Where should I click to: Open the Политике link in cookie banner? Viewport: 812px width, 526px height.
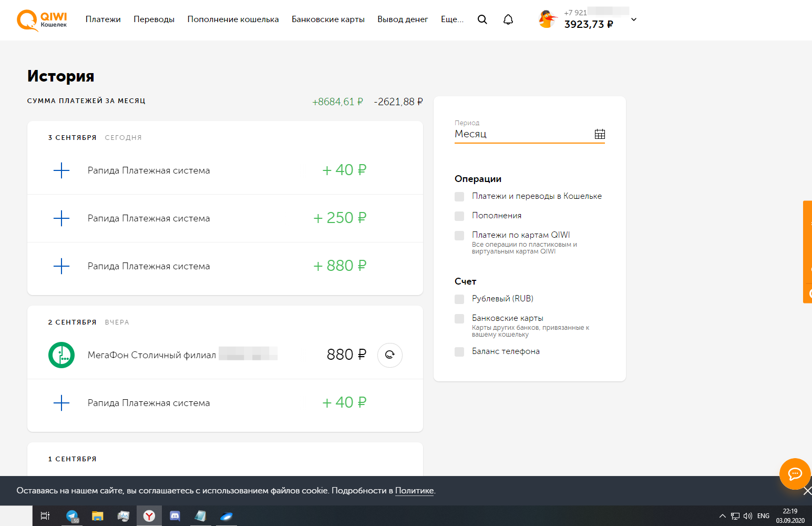(414, 491)
